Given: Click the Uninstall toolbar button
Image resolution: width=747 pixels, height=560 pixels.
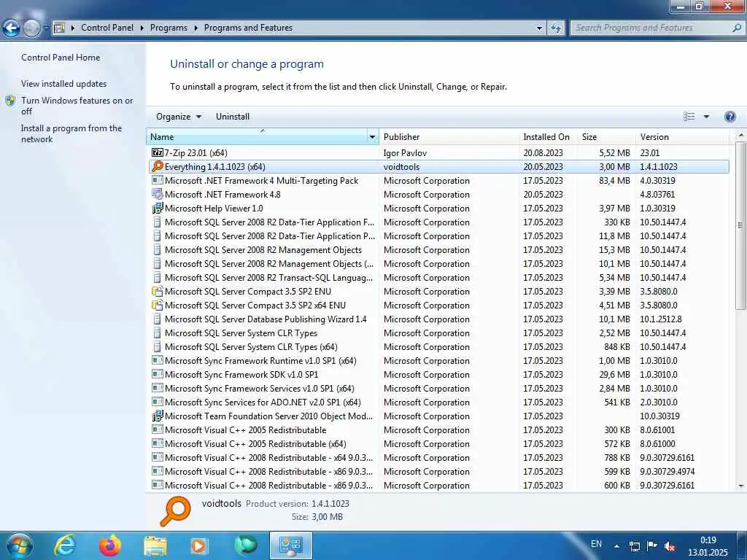Looking at the screenshot, I should [x=233, y=117].
